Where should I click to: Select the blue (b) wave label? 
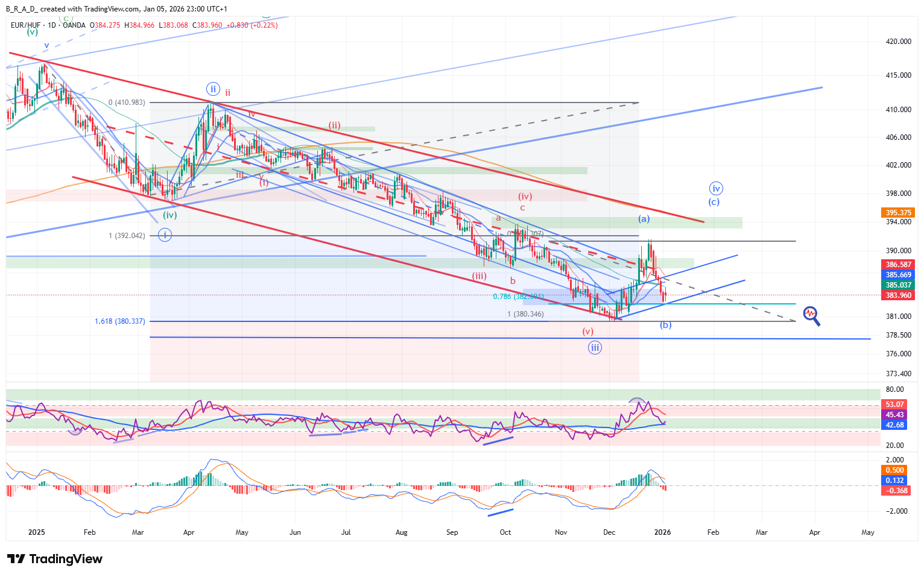point(665,325)
